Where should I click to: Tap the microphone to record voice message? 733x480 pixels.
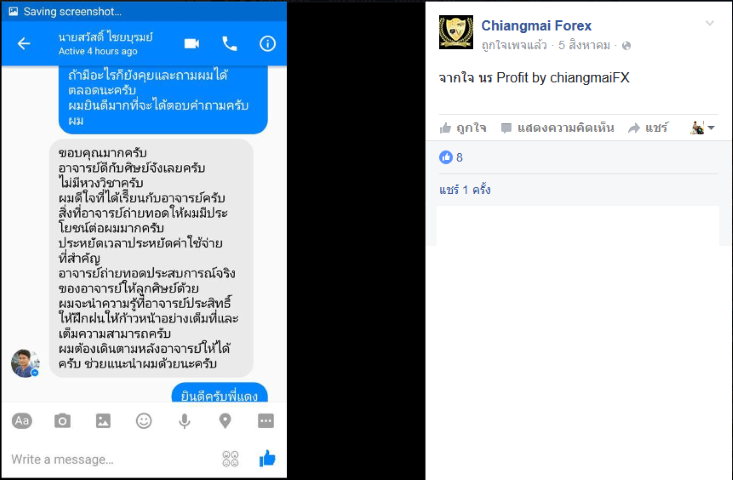[185, 421]
